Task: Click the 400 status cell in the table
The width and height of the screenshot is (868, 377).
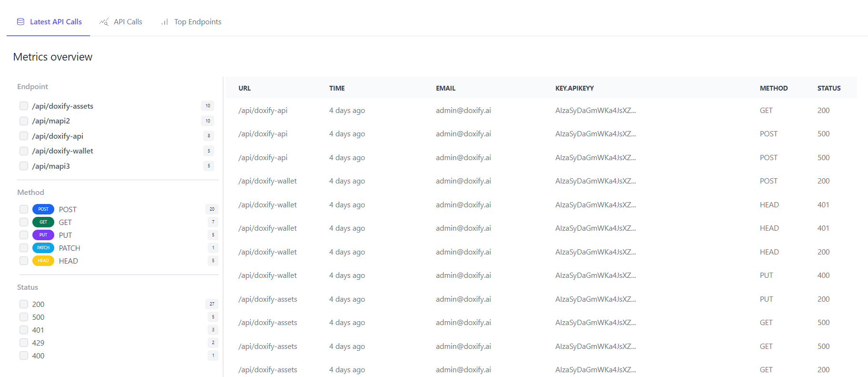Action: pyautogui.click(x=824, y=275)
